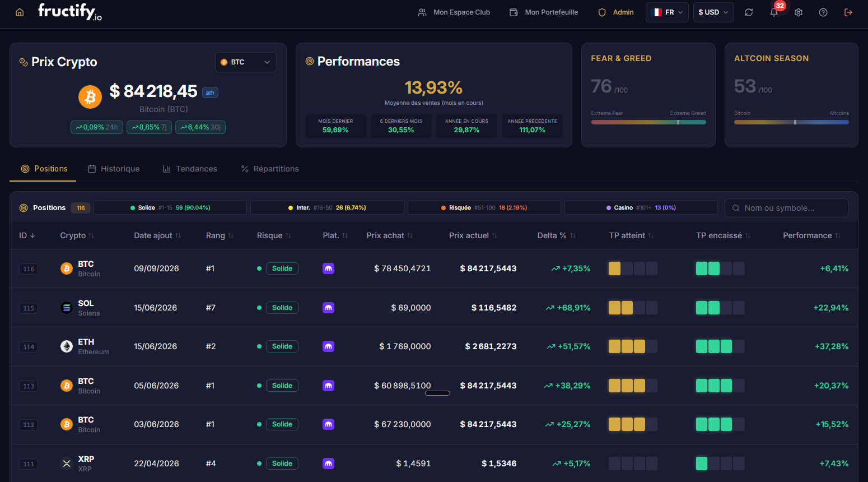
Task: Click the Bitcoin icon in row 113
Action: coord(67,386)
